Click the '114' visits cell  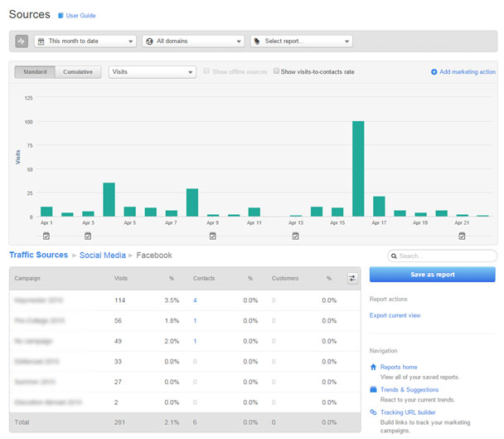pos(120,300)
